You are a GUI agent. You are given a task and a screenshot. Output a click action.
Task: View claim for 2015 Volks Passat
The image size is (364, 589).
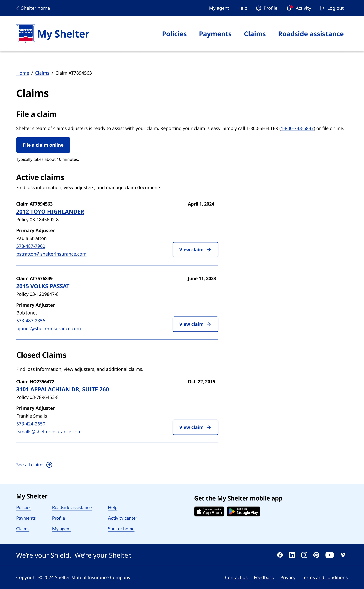(195, 324)
